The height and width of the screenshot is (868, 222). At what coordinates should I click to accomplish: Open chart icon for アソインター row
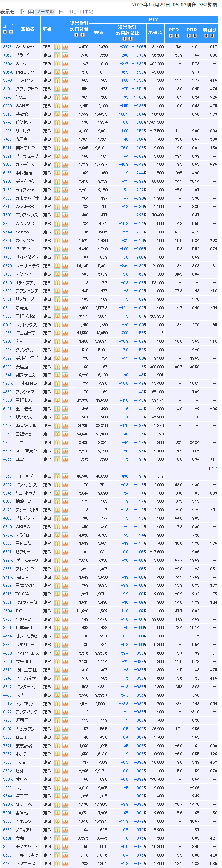(x=65, y=80)
